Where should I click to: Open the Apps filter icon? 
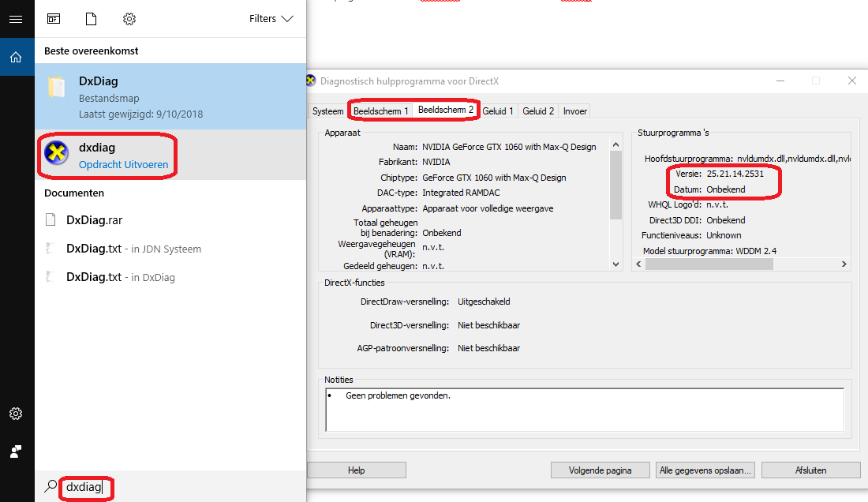[x=54, y=20]
